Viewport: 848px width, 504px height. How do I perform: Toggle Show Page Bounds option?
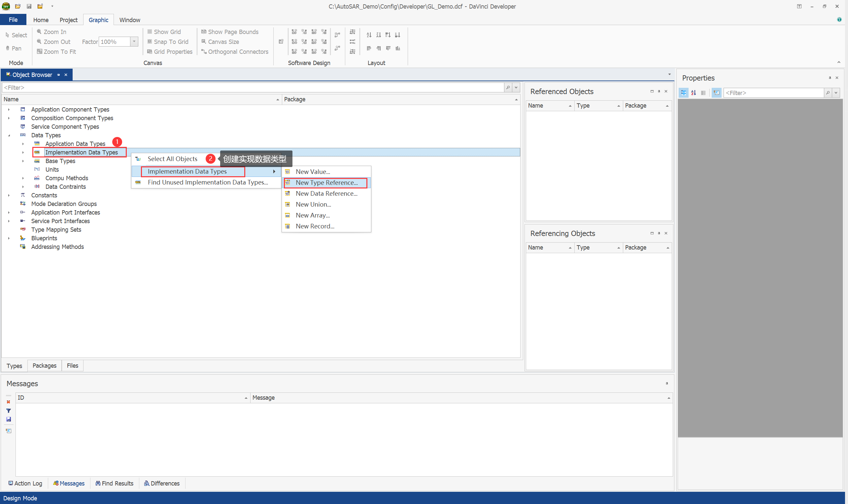tap(229, 32)
